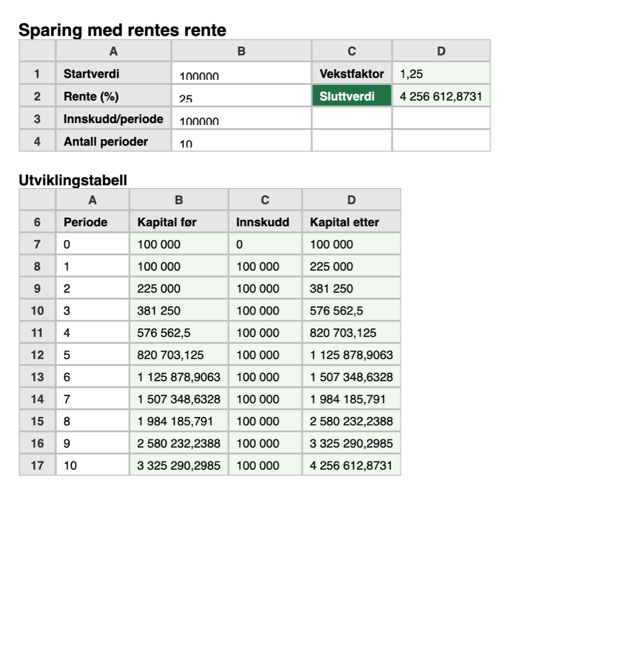Screen dimensions: 644x660
Task: Select Innskudd cell with value 0
Action: tap(265, 244)
